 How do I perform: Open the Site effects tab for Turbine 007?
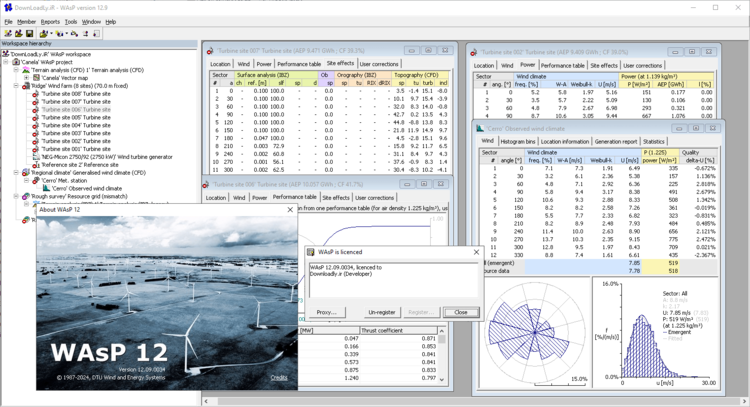338,63
